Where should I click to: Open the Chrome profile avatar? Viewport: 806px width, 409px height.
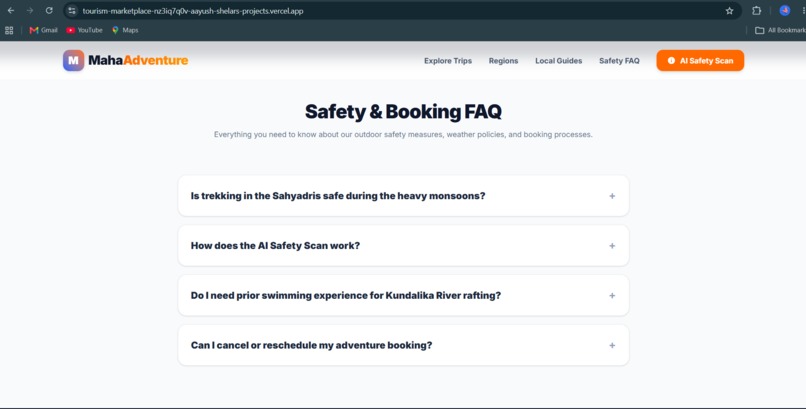click(x=784, y=10)
